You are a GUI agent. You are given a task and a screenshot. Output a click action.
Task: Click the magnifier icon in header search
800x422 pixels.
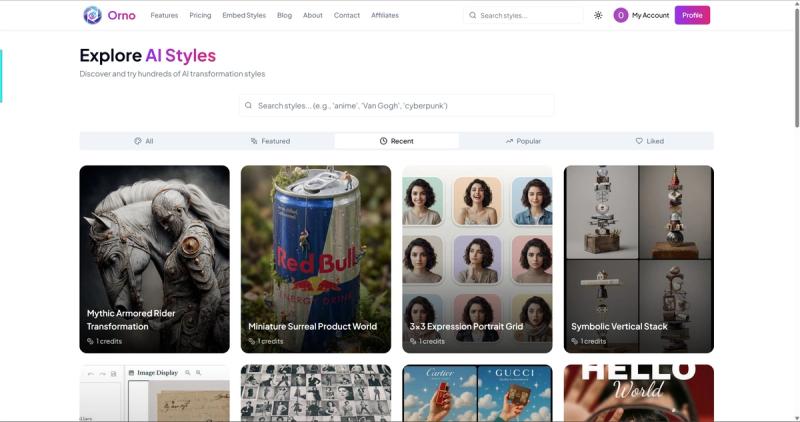[472, 15]
